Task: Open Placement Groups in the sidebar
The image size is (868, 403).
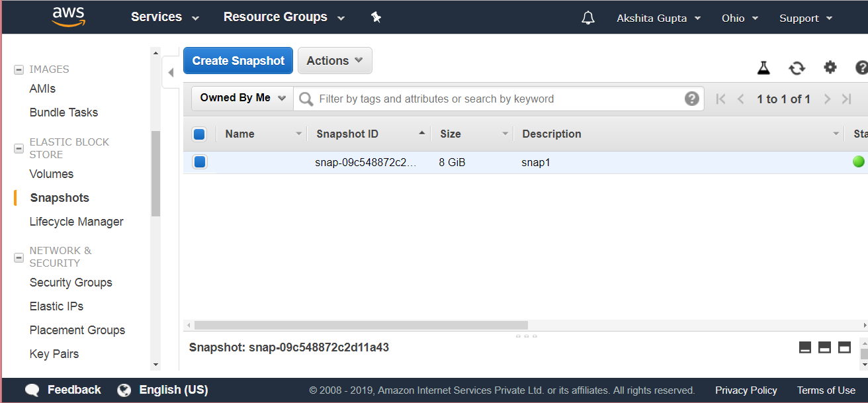Action: point(77,330)
